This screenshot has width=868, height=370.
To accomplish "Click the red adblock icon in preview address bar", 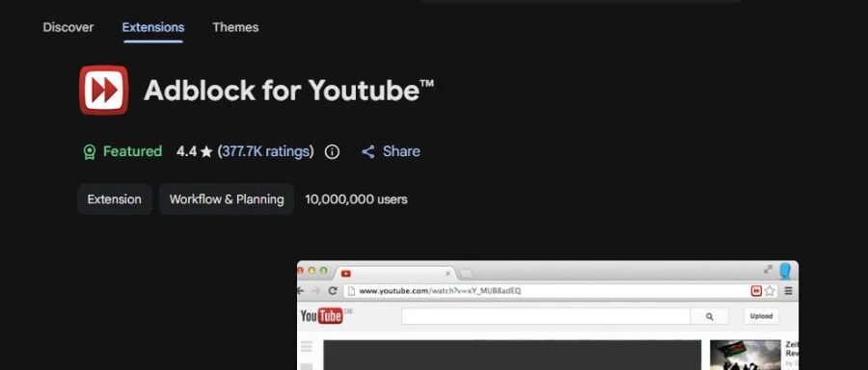I will pos(756,291).
